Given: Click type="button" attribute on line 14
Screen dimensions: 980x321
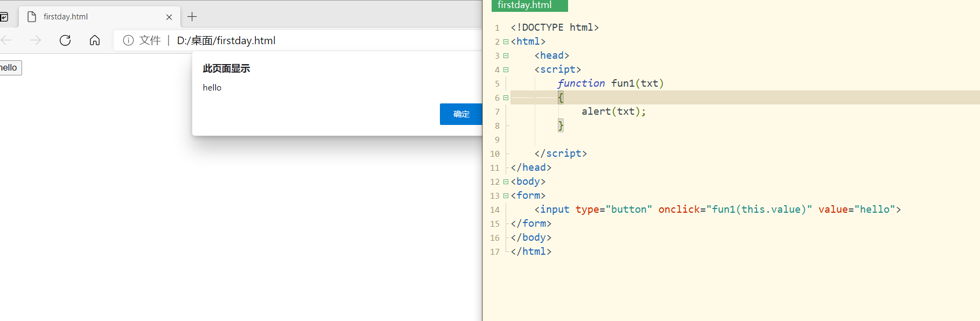Looking at the screenshot, I should click(614, 210).
